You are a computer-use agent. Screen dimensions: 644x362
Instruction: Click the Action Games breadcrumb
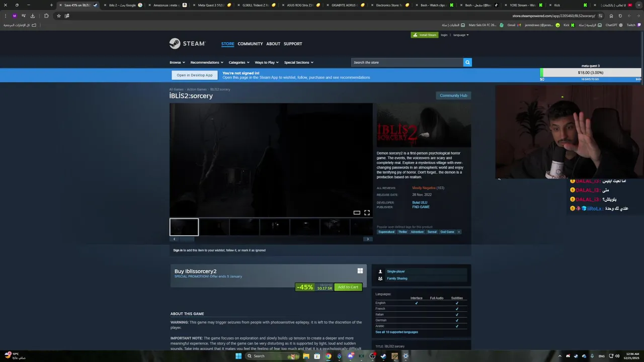(x=197, y=89)
